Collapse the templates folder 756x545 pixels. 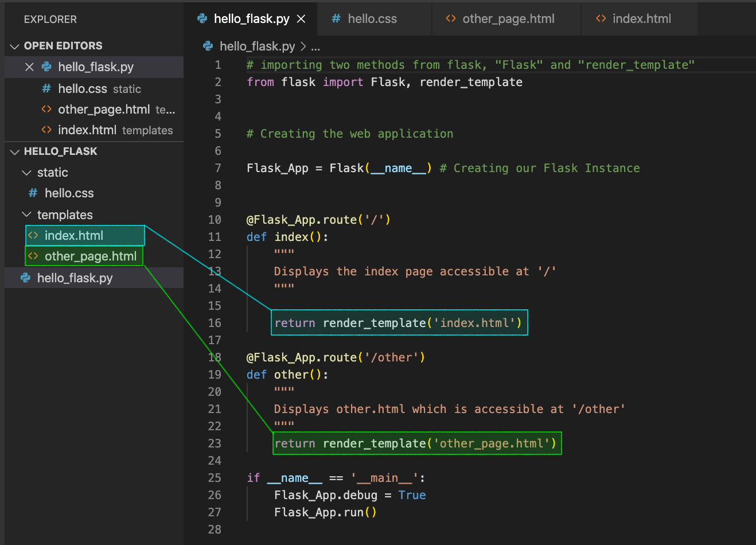26,214
